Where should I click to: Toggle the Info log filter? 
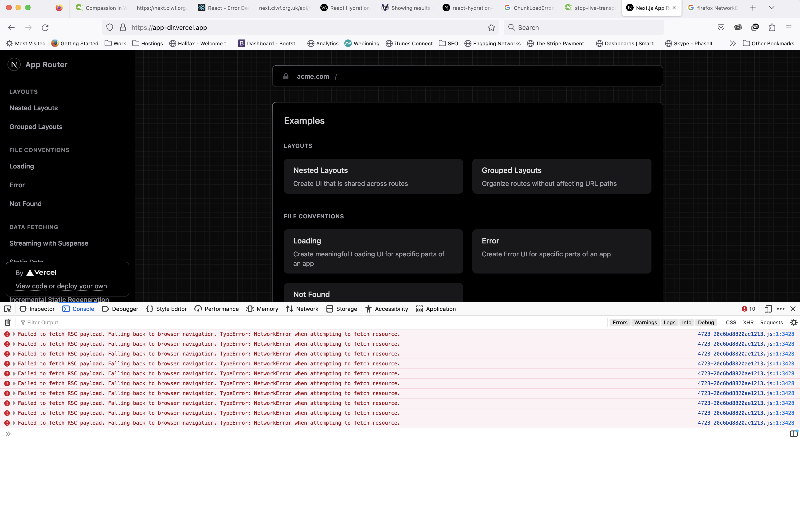(687, 322)
